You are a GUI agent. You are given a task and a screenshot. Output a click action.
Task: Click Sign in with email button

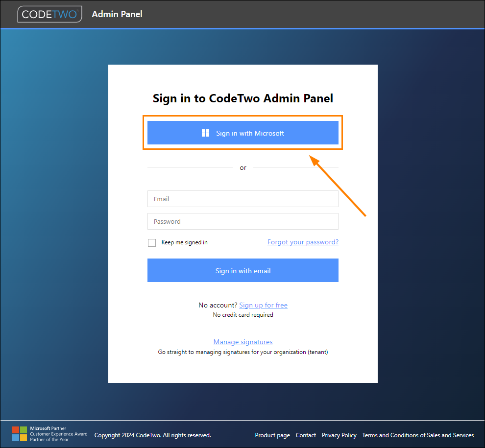click(243, 270)
